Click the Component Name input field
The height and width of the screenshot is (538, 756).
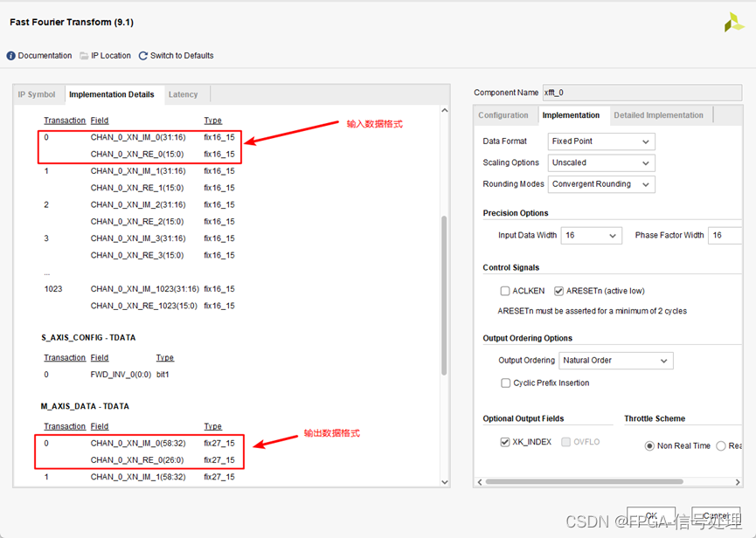(x=642, y=93)
